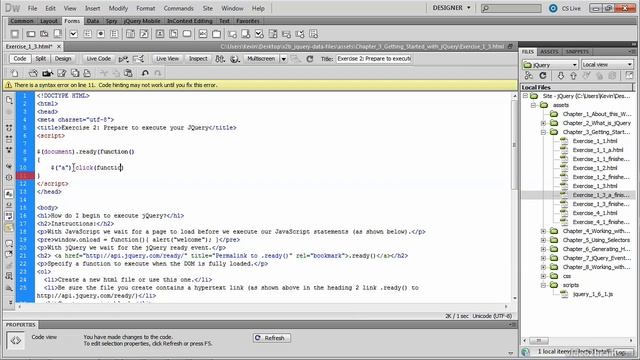Switch to Design view
Image resolution: width=640 pixels, height=360 pixels.
pyautogui.click(x=63, y=59)
